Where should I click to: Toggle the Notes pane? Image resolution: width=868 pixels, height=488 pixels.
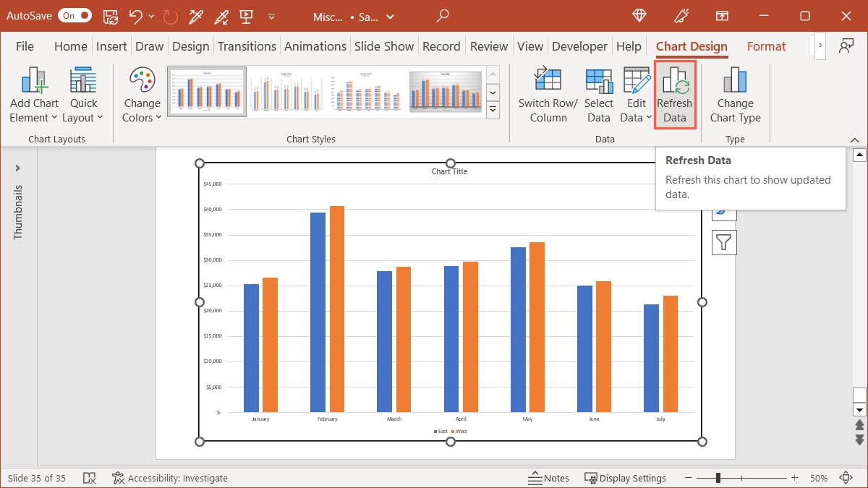tap(549, 478)
